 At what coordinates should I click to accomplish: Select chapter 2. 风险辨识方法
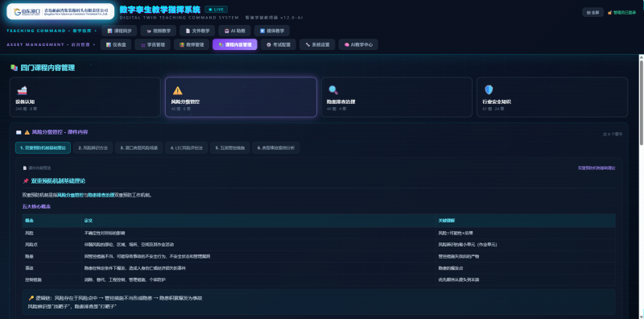pyautogui.click(x=93, y=147)
